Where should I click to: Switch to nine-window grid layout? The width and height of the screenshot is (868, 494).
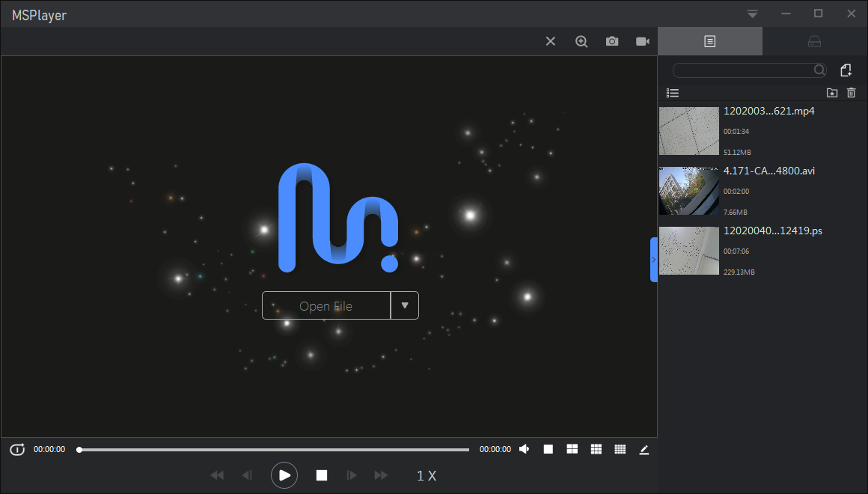(596, 449)
